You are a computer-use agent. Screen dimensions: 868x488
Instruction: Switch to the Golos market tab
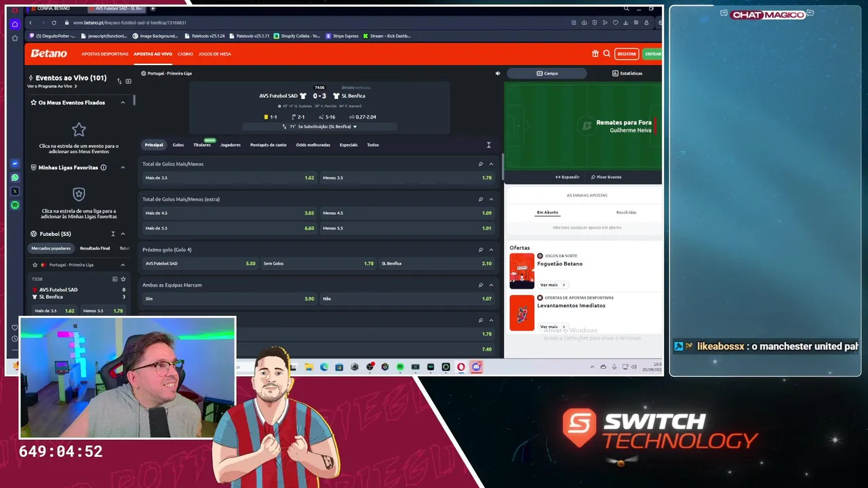(x=178, y=145)
